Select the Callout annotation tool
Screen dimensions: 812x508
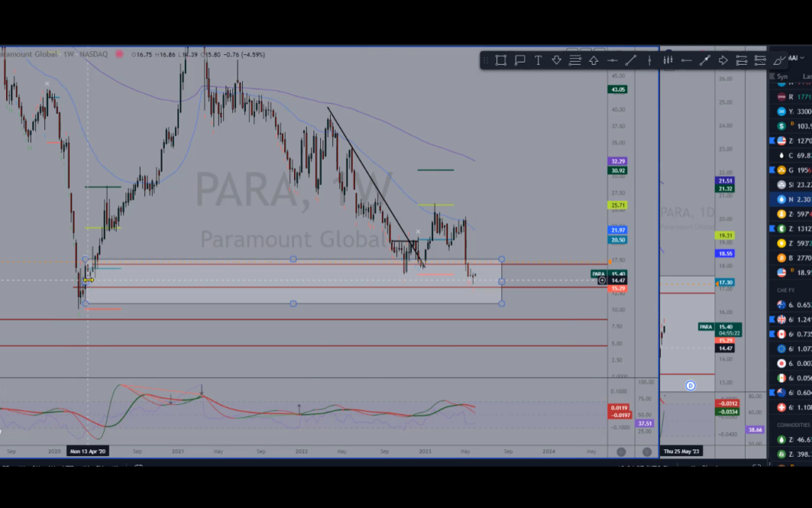point(520,61)
